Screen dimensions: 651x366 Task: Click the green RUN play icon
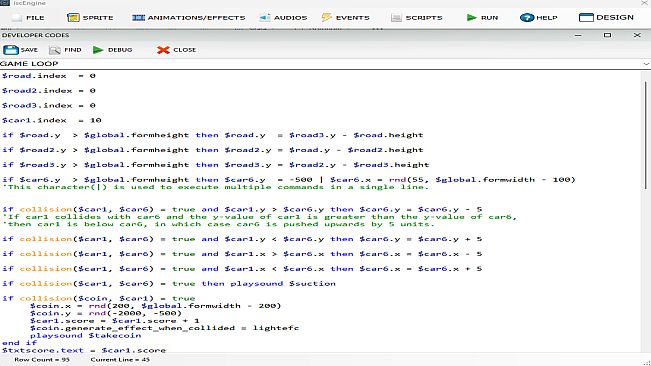(471, 17)
